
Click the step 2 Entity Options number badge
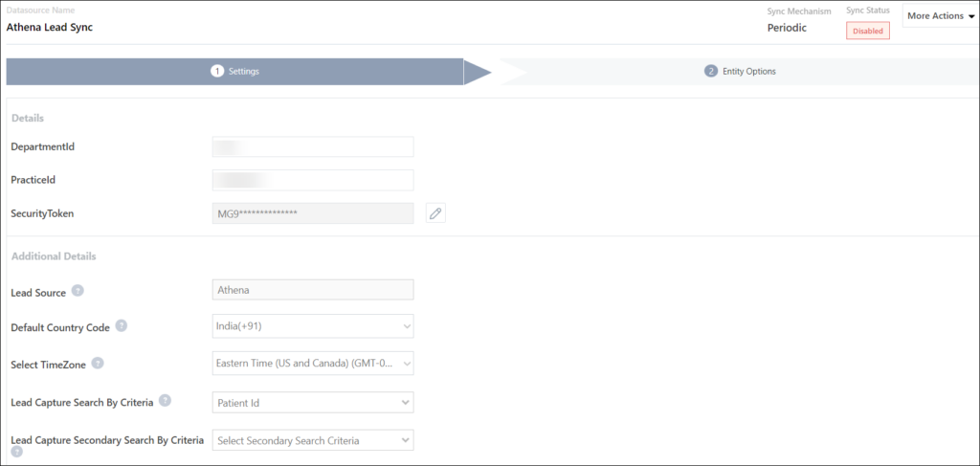point(711,72)
